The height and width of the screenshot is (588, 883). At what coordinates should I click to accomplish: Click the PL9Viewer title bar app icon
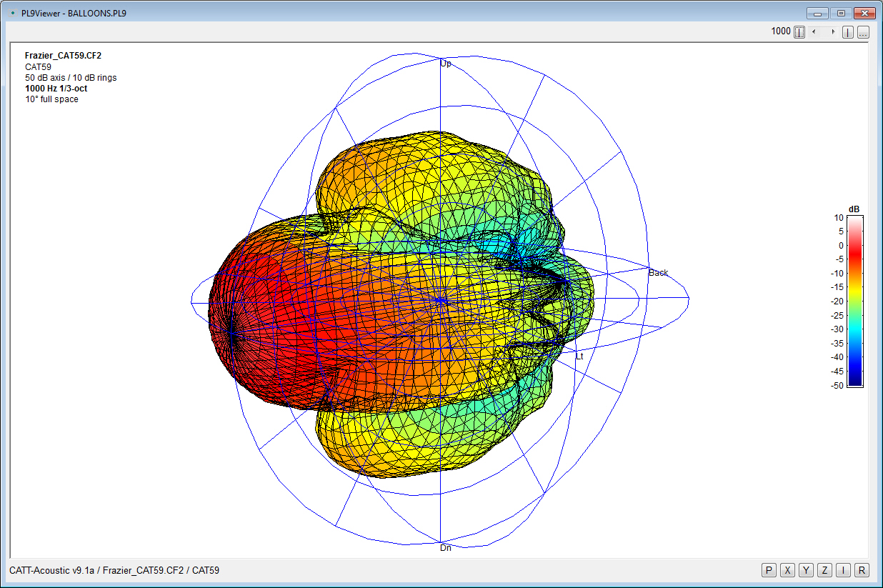13,13
